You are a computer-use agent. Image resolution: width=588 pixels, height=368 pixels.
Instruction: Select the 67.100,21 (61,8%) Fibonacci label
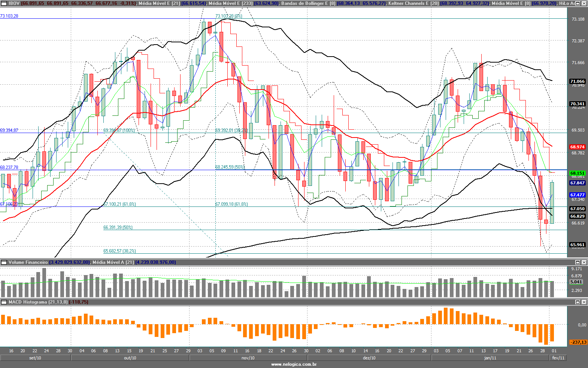tap(119, 204)
